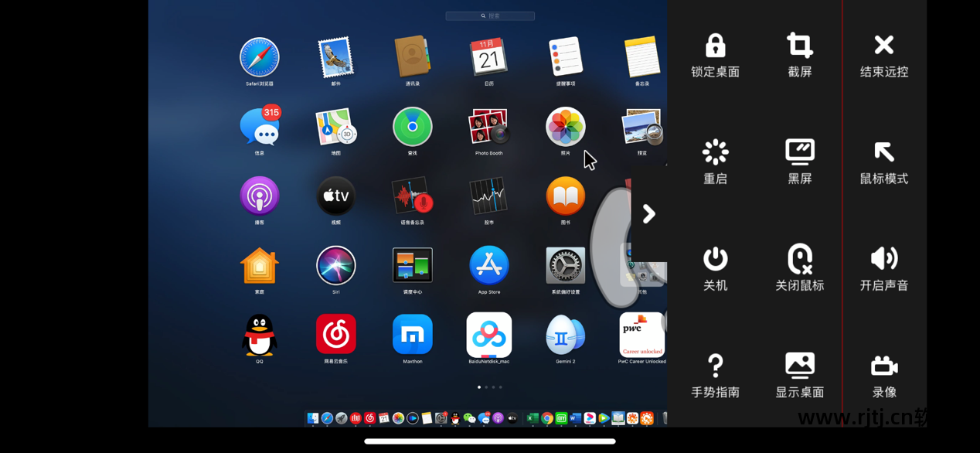Open BaiduNetdisk_mac
The height and width of the screenshot is (453, 980).
(488, 335)
